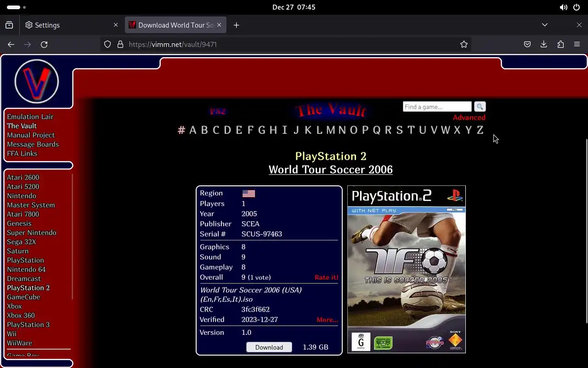Open Message Boards sidebar link
Image resolution: width=588 pixels, height=368 pixels.
(33, 144)
